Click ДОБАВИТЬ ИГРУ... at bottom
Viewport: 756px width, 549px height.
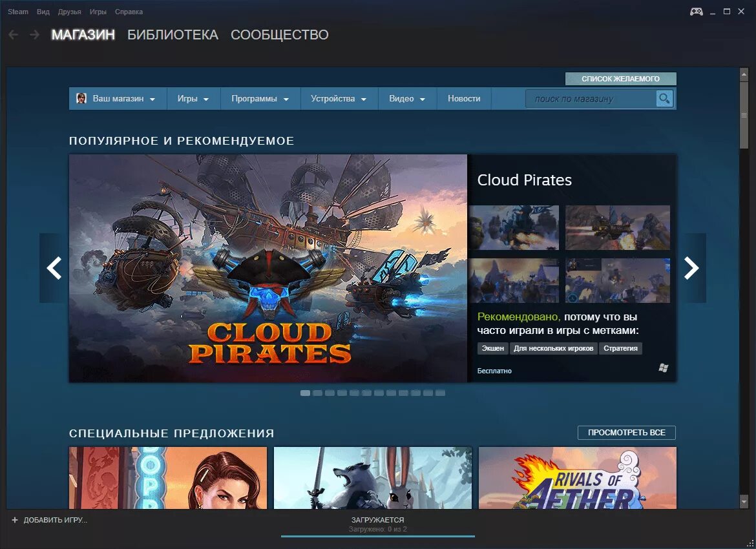click(56, 520)
